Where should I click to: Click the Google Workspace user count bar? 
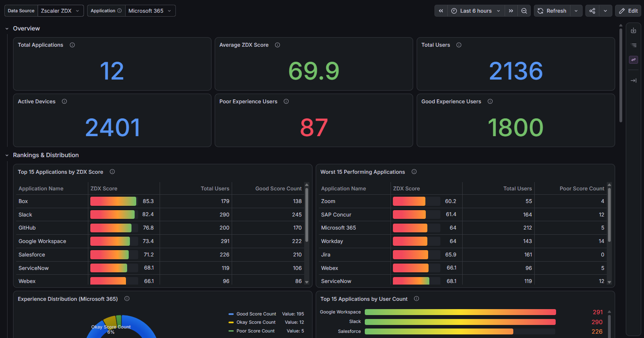[x=460, y=312]
